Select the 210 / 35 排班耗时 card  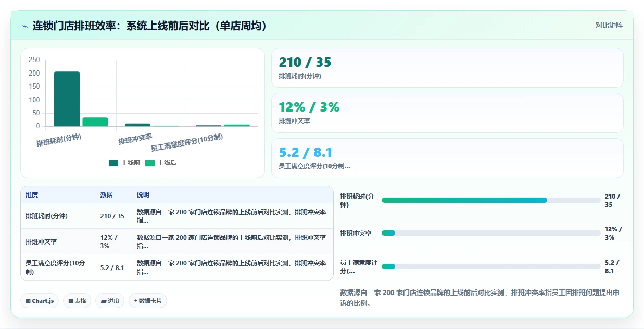(447, 68)
